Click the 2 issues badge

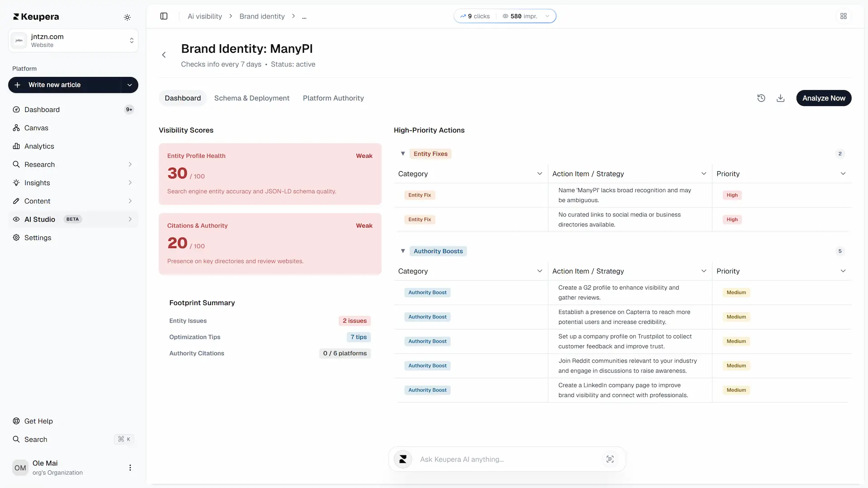(354, 321)
